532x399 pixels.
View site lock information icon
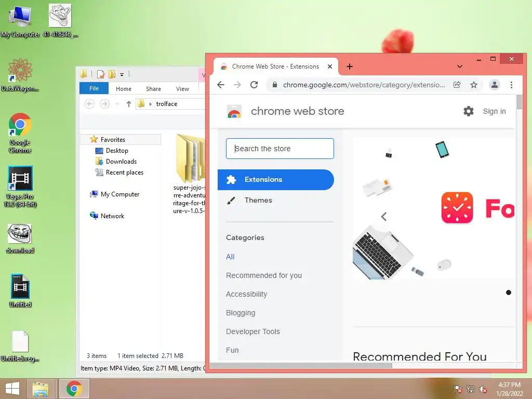275,85
